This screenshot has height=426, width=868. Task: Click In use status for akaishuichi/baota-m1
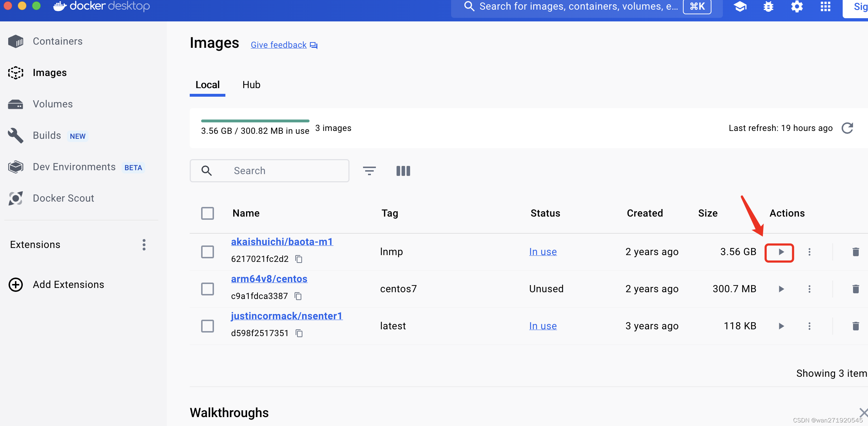click(543, 252)
